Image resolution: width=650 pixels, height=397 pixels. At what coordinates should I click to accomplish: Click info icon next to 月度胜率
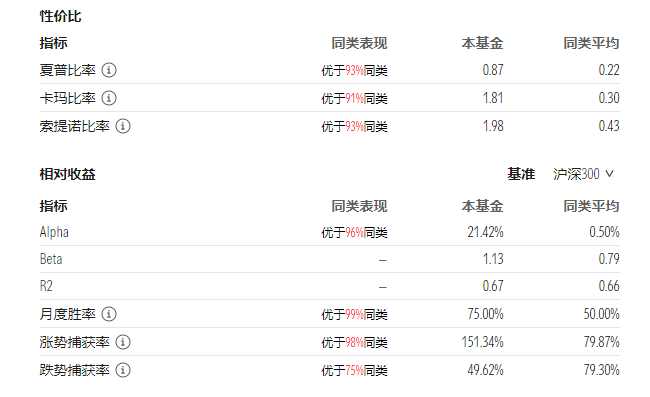tap(109, 314)
